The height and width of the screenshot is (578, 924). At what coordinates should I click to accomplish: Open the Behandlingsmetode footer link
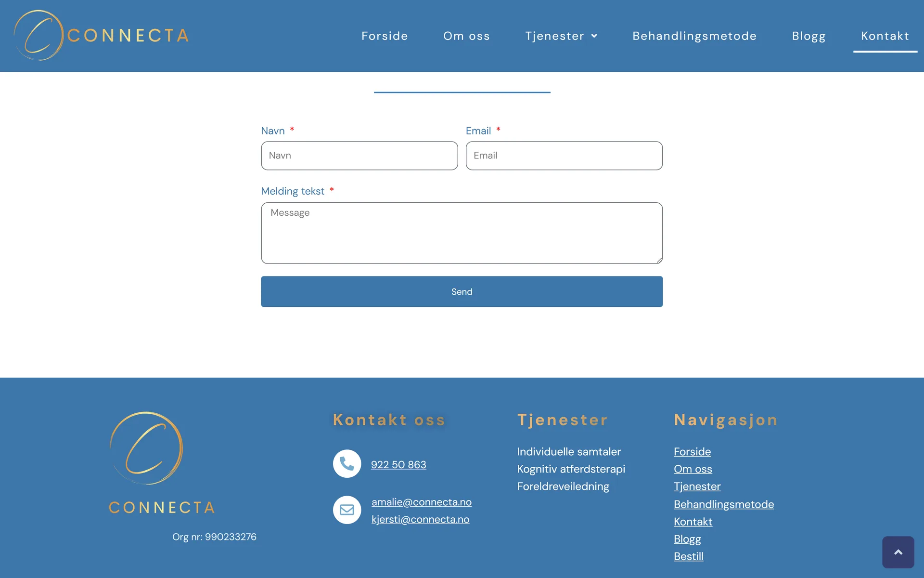724,504
